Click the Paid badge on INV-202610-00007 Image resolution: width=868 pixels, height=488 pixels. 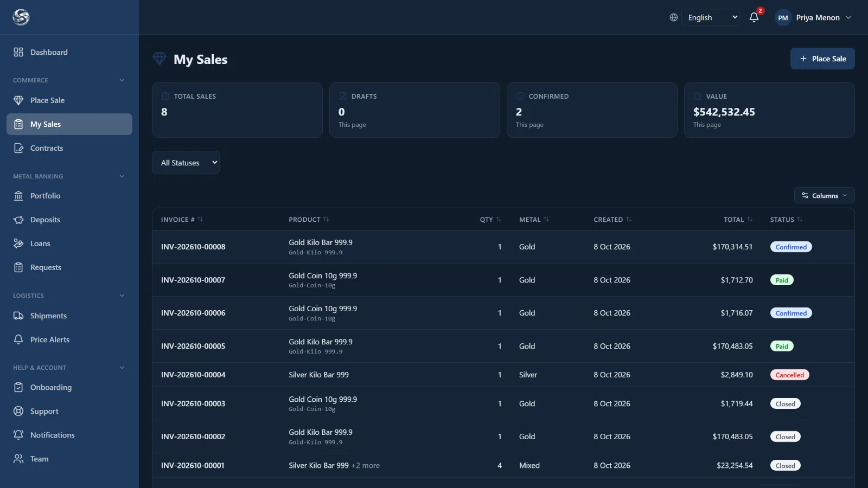click(x=782, y=280)
